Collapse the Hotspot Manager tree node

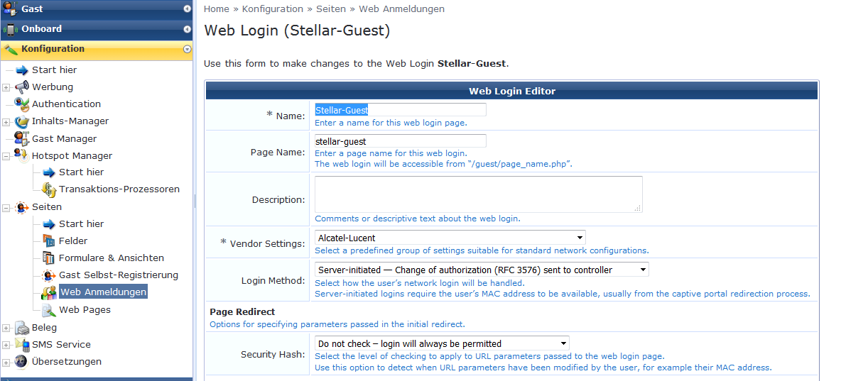point(6,156)
